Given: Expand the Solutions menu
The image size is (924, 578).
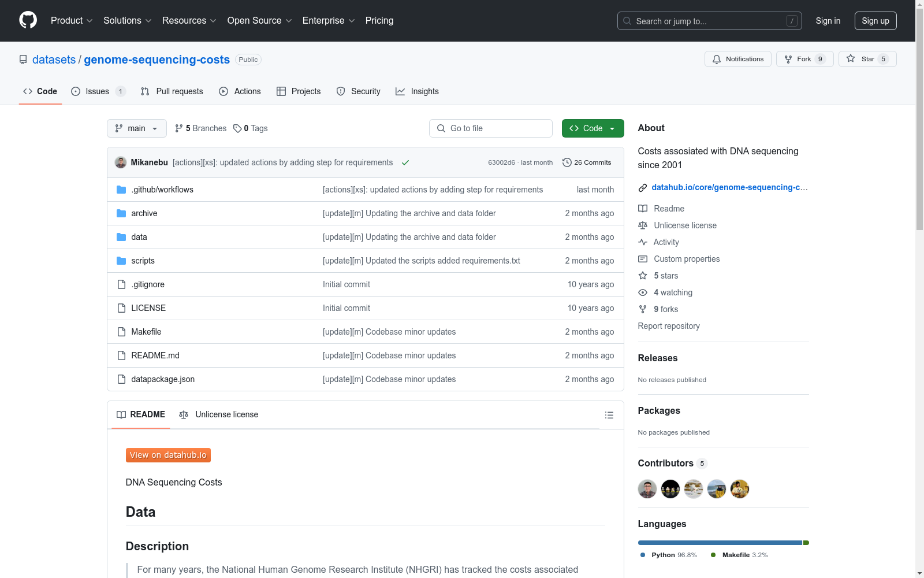Looking at the screenshot, I should coord(128,21).
